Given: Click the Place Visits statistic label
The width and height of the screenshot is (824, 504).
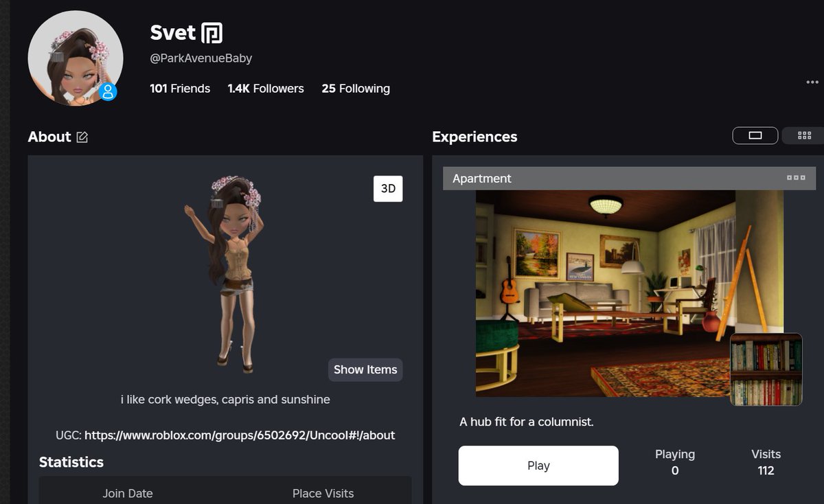Looking at the screenshot, I should click(x=323, y=493).
